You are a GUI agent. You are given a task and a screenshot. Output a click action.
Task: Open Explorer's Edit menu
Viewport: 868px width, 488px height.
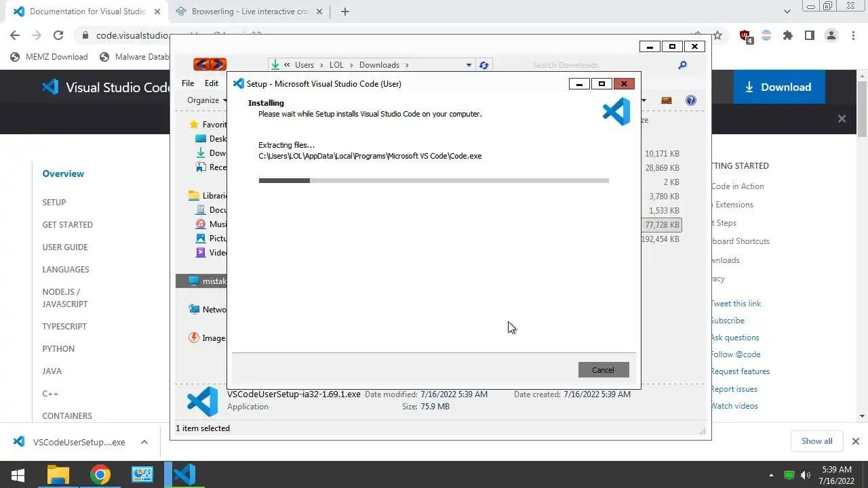click(x=212, y=83)
